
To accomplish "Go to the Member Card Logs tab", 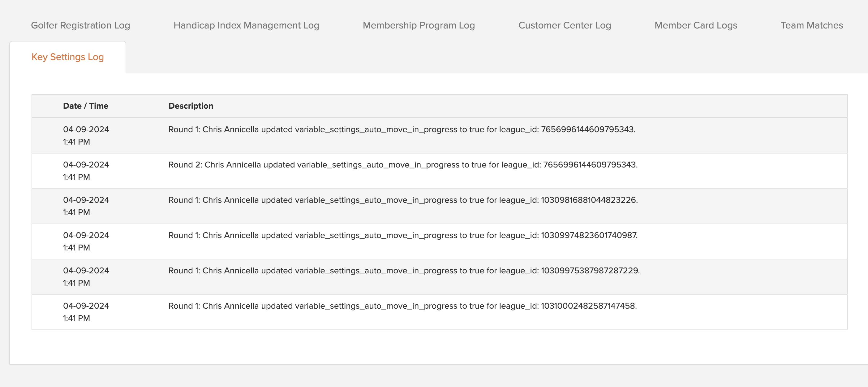I will (696, 25).
